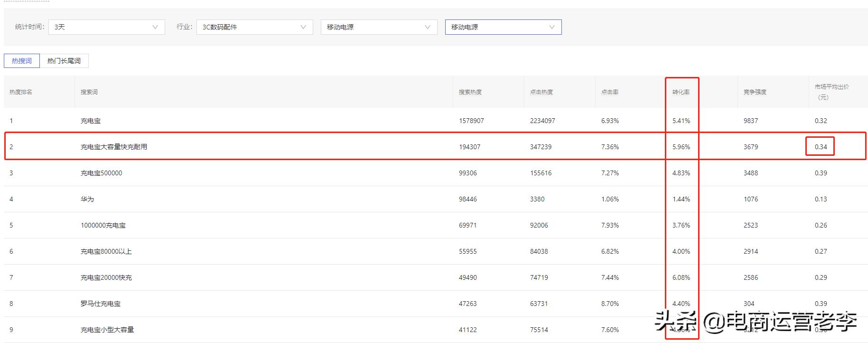Select search heat value 69971
The width and height of the screenshot is (868, 343).
click(468, 225)
